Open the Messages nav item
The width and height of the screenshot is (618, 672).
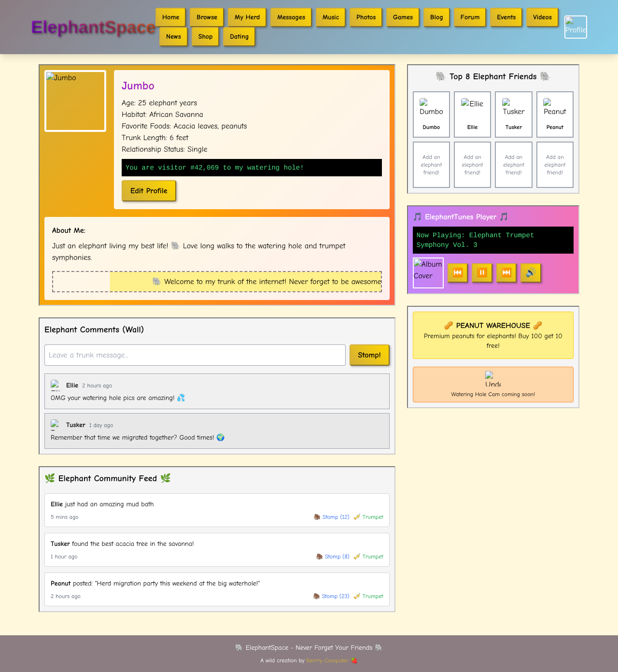point(291,17)
